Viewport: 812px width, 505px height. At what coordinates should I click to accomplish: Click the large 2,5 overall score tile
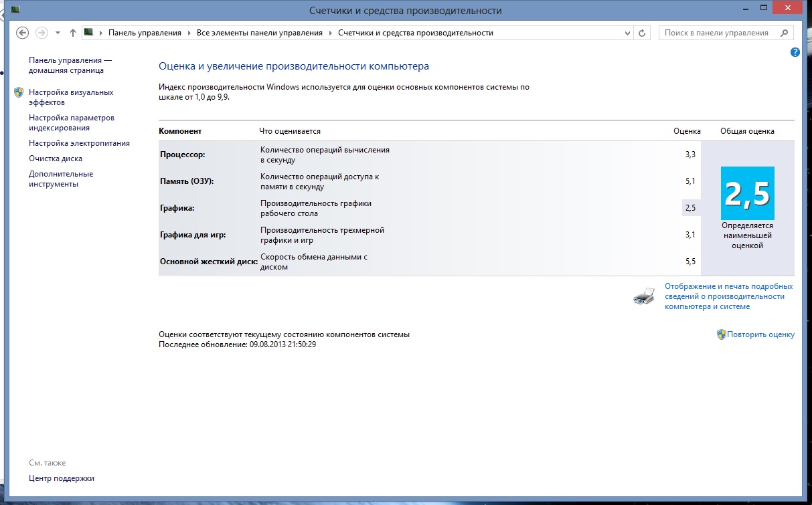point(747,193)
